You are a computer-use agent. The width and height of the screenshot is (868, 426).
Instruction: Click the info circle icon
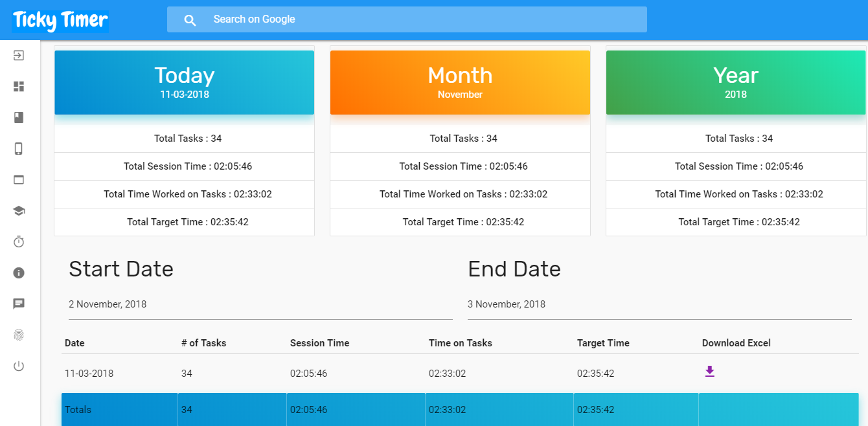pos(19,273)
